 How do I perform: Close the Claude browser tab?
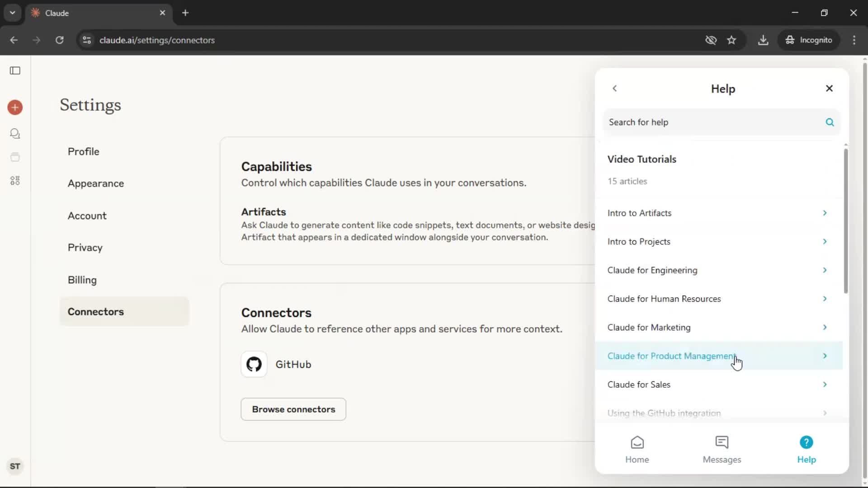(162, 13)
